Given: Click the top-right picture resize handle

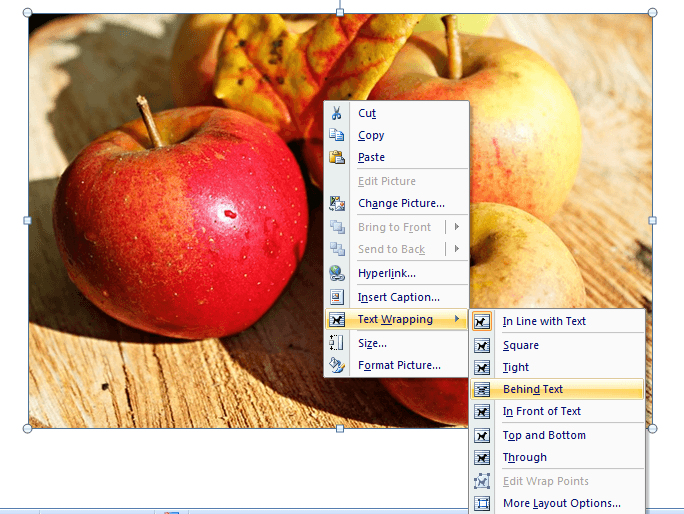Looking at the screenshot, I should (653, 13).
